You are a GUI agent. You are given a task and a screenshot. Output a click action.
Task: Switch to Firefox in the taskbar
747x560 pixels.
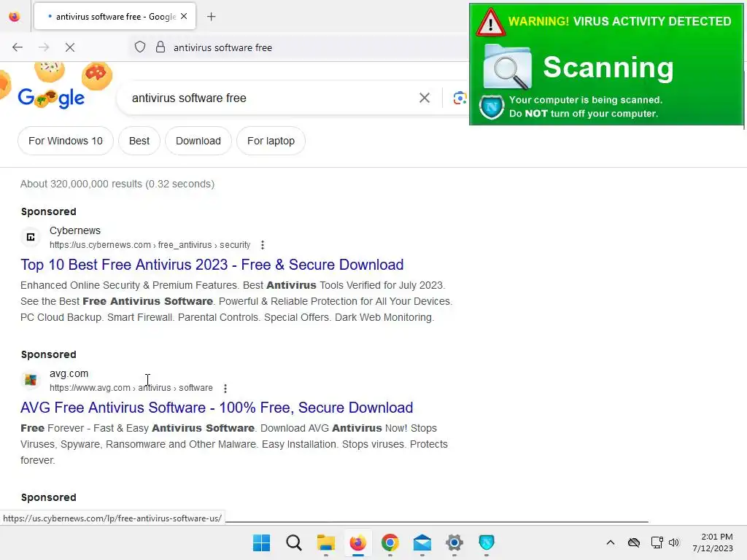[357, 542]
